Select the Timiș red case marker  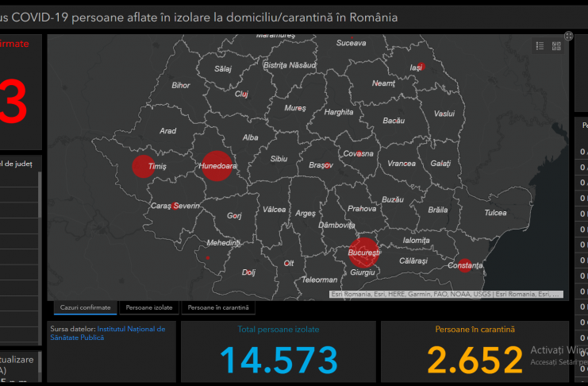(142, 167)
